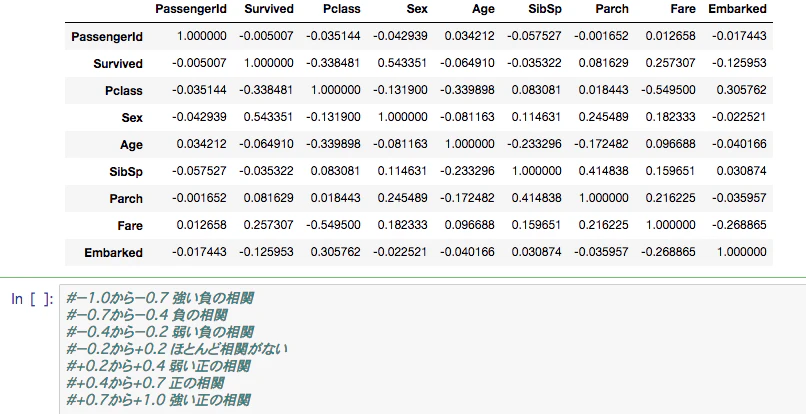Screen dimensions: 806x414
Task: Click the Fare column header
Action: (x=683, y=9)
